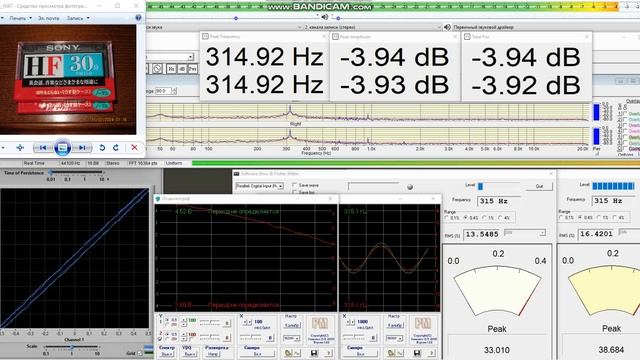Click save disk icon in right oscilloscope

click(x=417, y=353)
